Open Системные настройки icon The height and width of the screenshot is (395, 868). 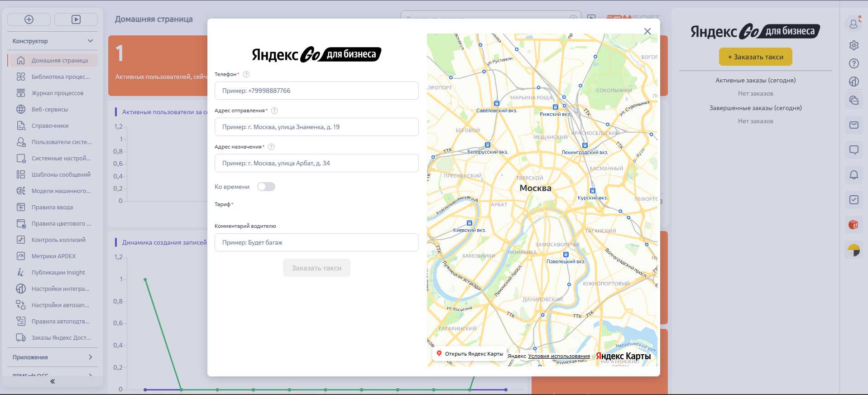click(21, 158)
